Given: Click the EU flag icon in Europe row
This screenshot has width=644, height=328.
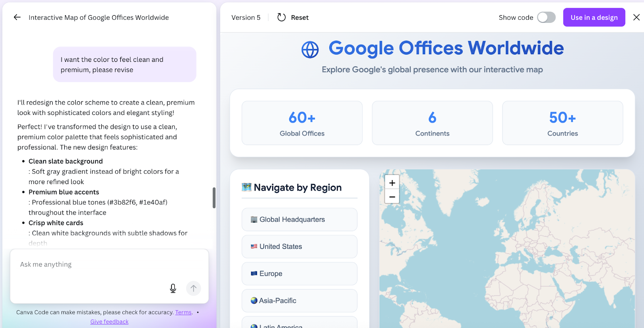Looking at the screenshot, I should [254, 273].
